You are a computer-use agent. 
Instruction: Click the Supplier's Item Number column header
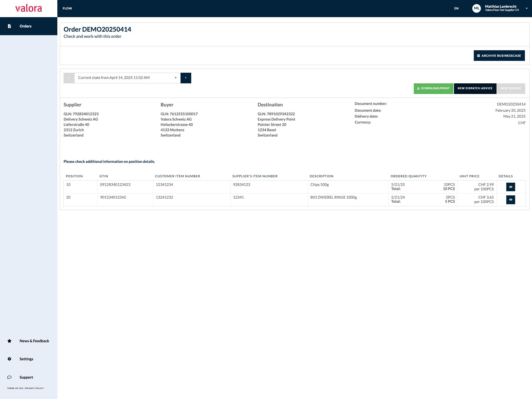pos(255,176)
